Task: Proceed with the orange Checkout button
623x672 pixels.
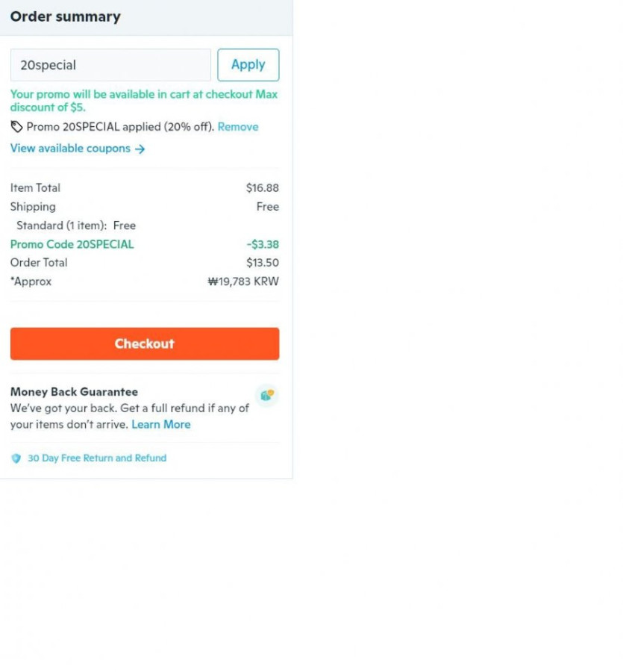Action: point(145,343)
